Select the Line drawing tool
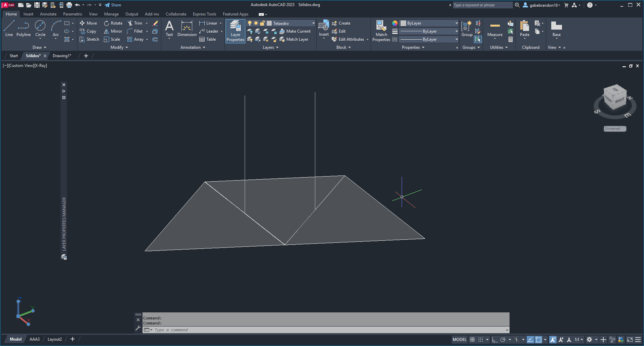The width and height of the screenshot is (644, 346). [x=9, y=28]
